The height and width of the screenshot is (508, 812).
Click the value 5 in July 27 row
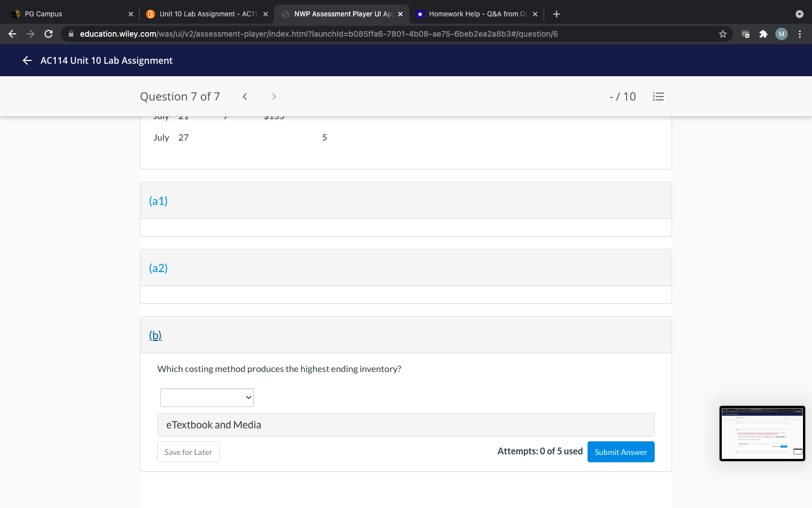[x=324, y=138]
